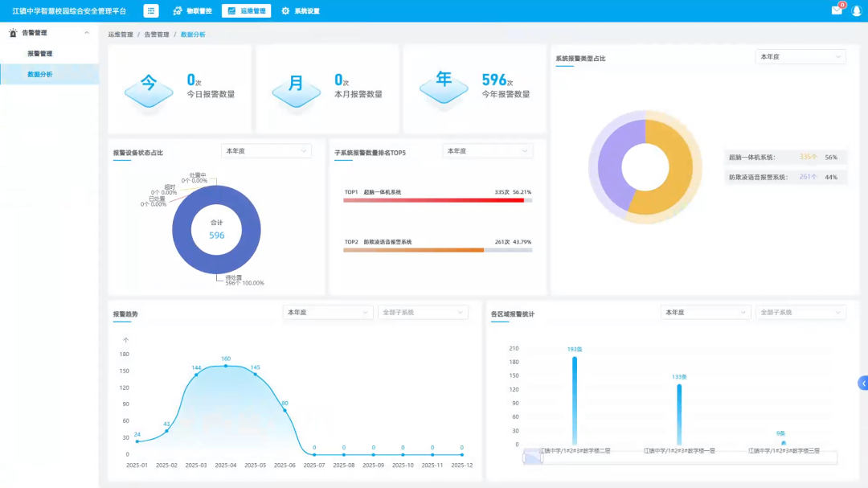Click the 月 monthly alarm count icon

click(296, 85)
